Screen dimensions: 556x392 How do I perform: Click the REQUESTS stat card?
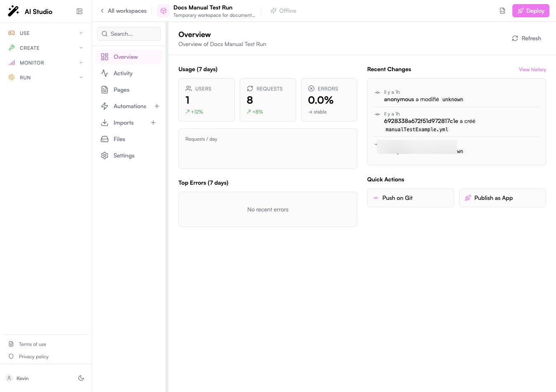[x=268, y=100]
